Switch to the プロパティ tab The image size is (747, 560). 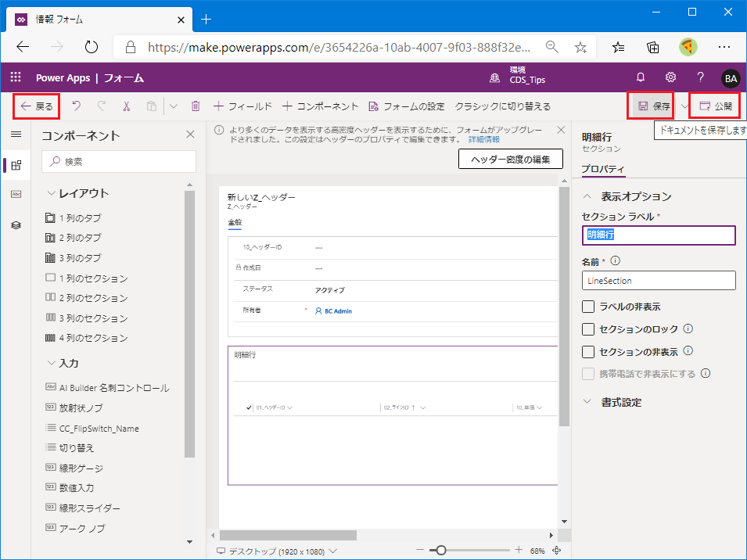click(602, 169)
